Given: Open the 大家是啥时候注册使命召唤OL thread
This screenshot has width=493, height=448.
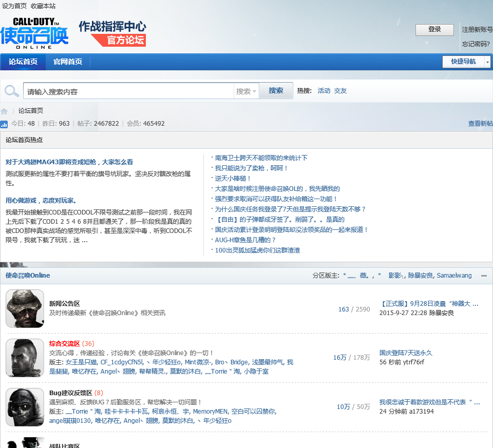Looking at the screenshot, I should [x=277, y=188].
